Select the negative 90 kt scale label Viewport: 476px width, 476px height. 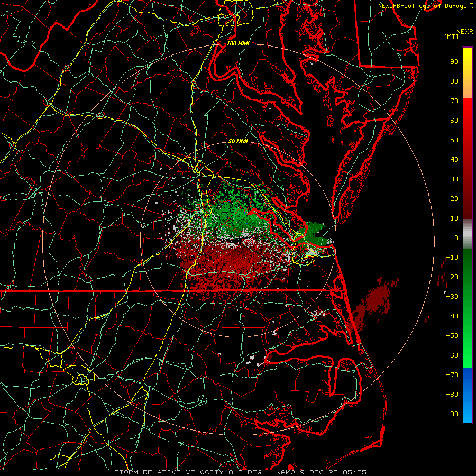452,414
